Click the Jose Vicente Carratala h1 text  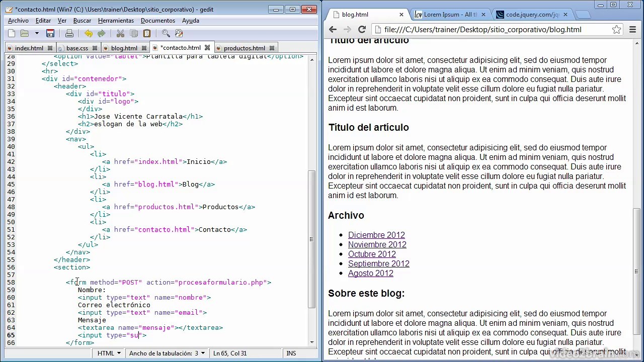[x=138, y=117]
